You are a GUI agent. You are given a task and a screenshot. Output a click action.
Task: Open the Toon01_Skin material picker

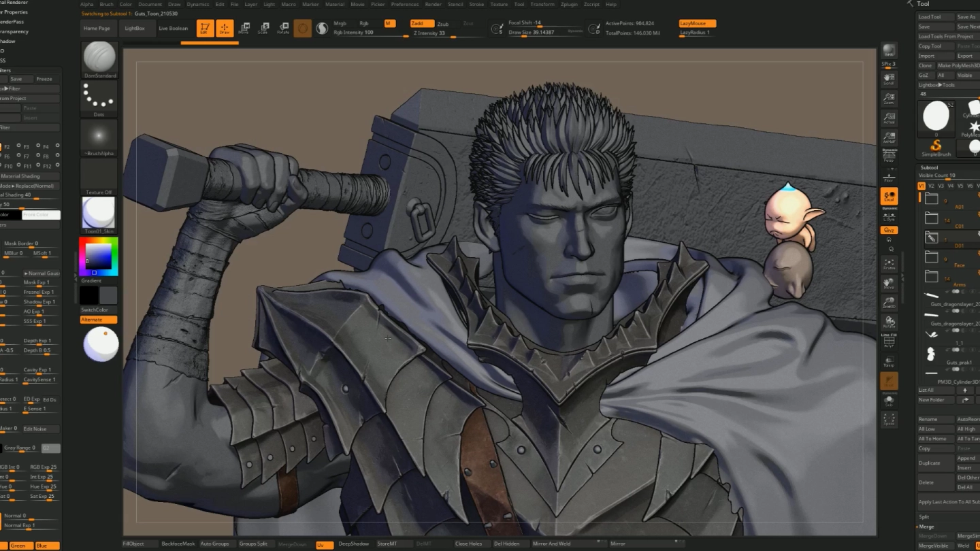pos(100,216)
